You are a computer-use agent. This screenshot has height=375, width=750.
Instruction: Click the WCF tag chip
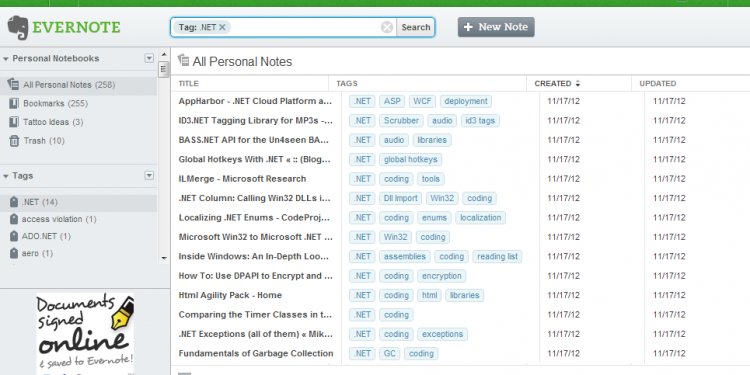click(x=422, y=101)
